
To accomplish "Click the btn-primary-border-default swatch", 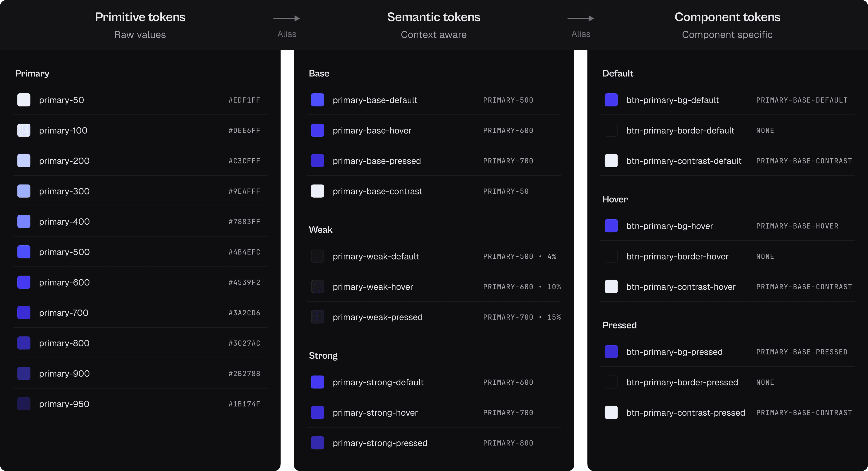I will (611, 130).
